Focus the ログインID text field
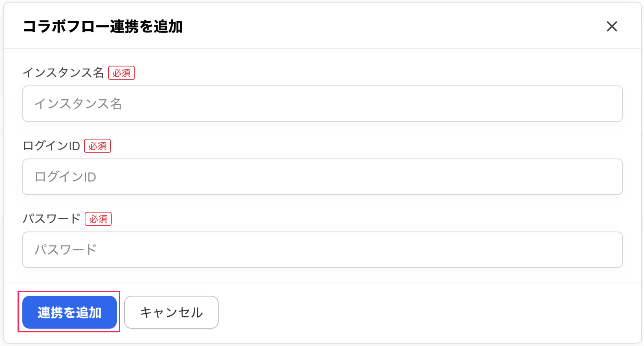Screen dimensions: 644x346 (x=322, y=177)
